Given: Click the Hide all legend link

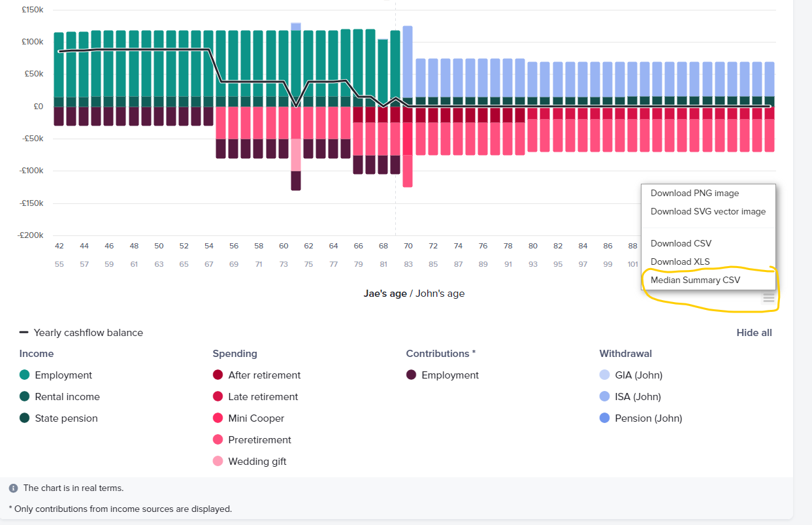Looking at the screenshot, I should coord(754,333).
